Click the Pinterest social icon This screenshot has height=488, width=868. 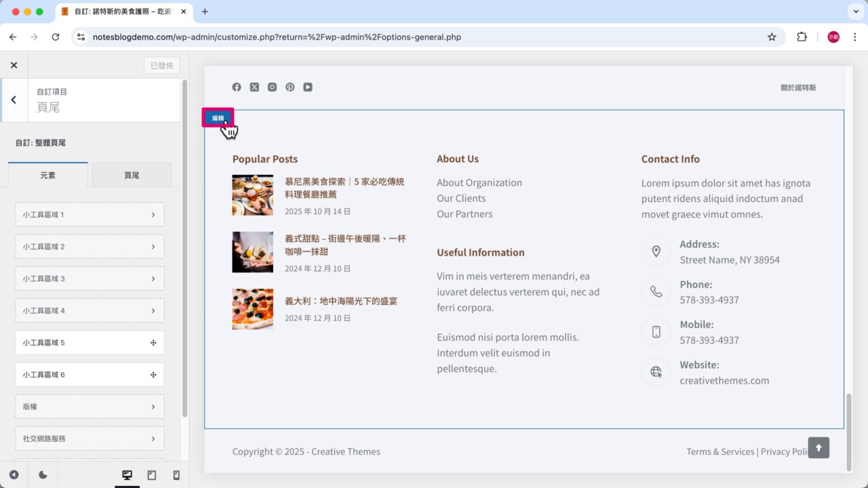(290, 87)
